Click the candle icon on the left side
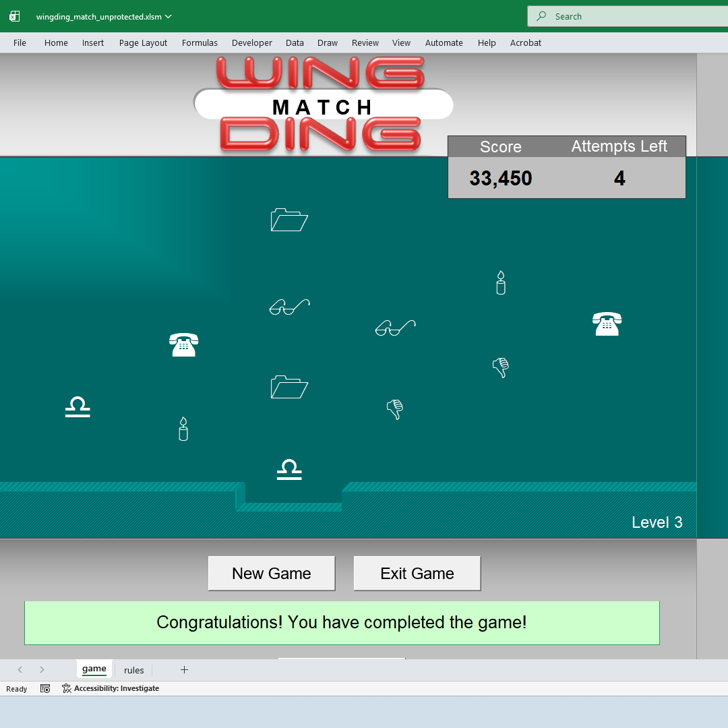 (x=183, y=429)
